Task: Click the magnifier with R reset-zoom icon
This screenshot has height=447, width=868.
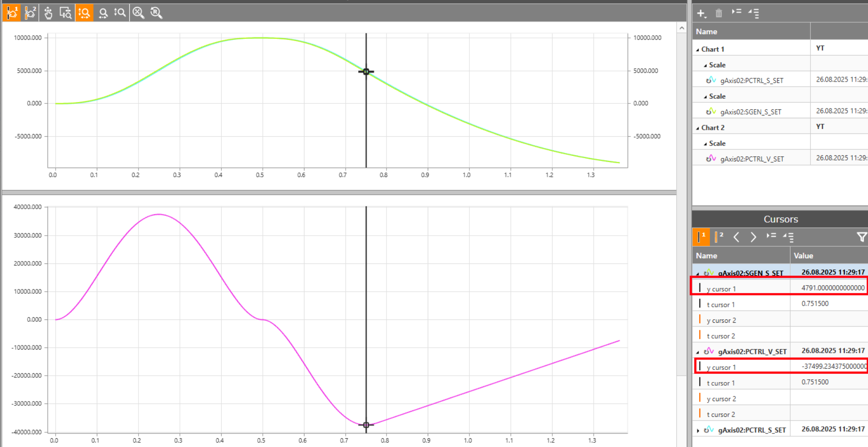Action: (157, 13)
